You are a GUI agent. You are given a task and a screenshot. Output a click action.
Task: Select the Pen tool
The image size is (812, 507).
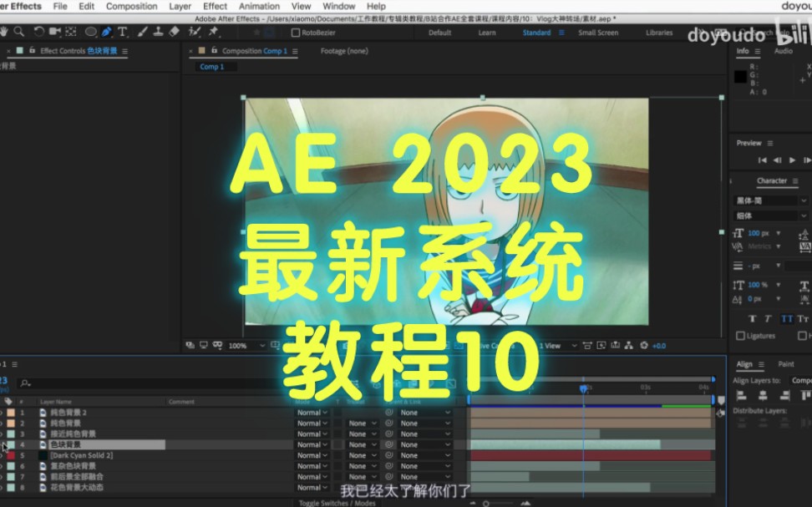click(x=107, y=32)
